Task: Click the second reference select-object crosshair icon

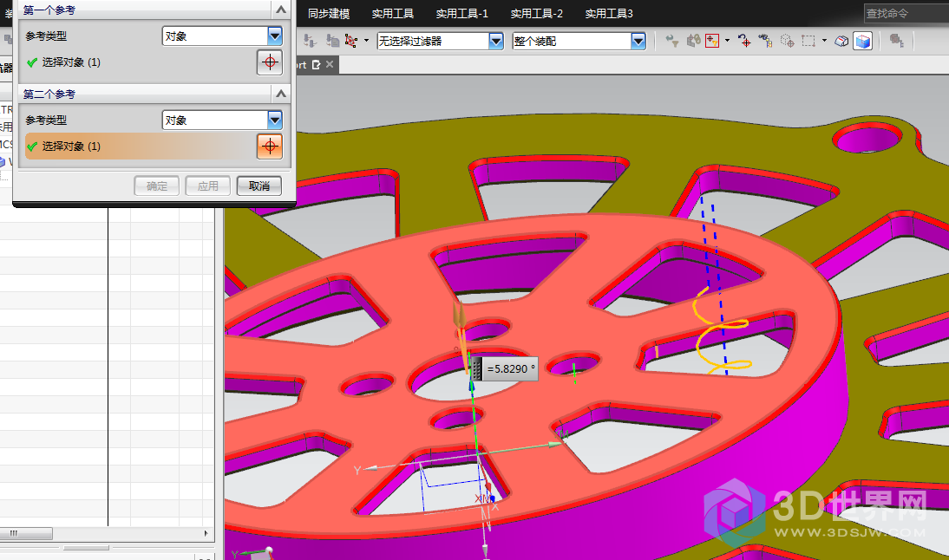Action: point(270,147)
